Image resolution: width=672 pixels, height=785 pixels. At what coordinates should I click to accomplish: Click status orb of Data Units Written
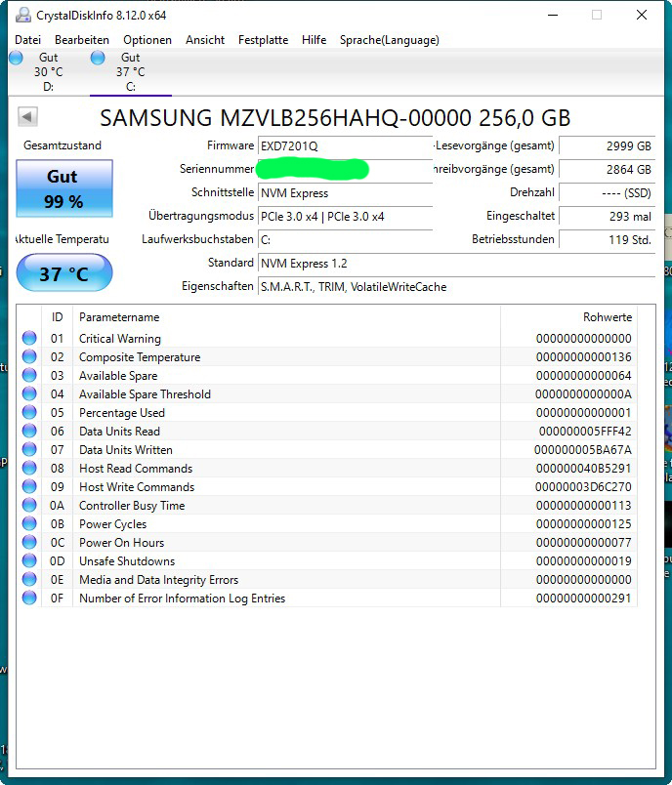coord(29,449)
